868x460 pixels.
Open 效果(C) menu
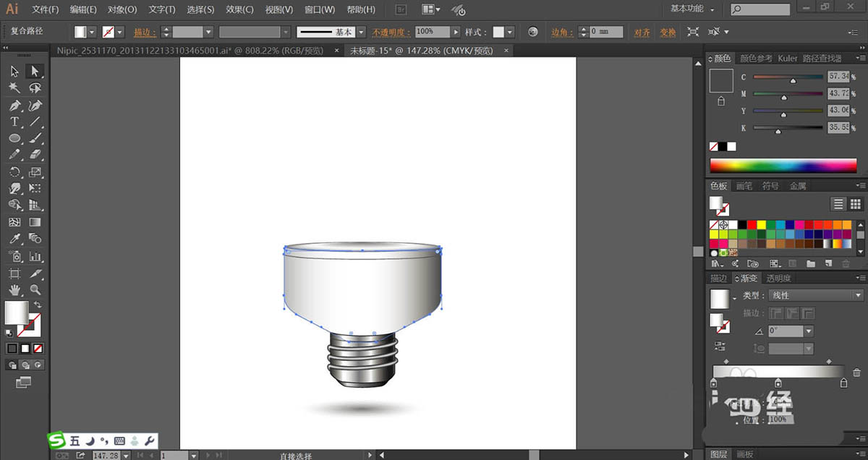point(239,9)
